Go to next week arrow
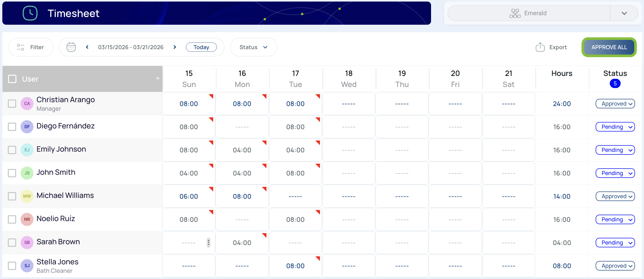 [175, 47]
